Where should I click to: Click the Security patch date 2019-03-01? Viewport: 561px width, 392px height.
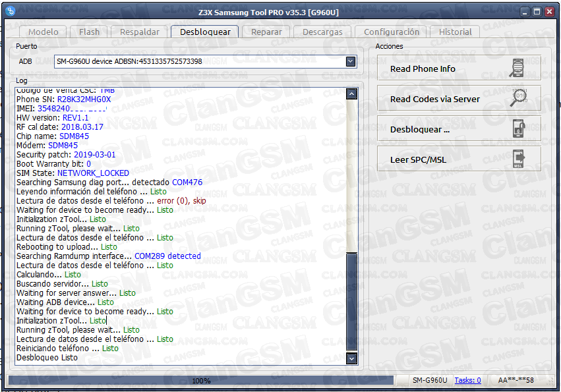(94, 155)
